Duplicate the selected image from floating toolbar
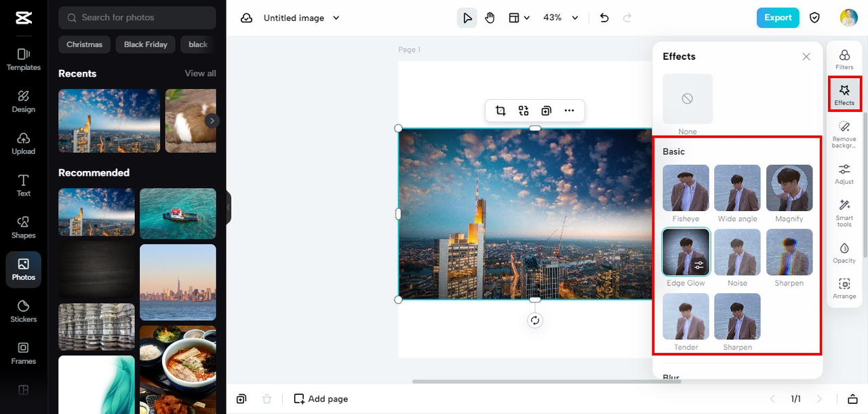Screen dimensions: 868x414 547,111
